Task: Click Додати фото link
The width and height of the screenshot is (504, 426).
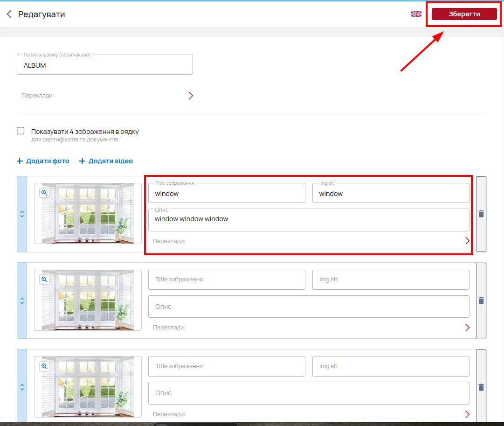Action: [x=43, y=161]
